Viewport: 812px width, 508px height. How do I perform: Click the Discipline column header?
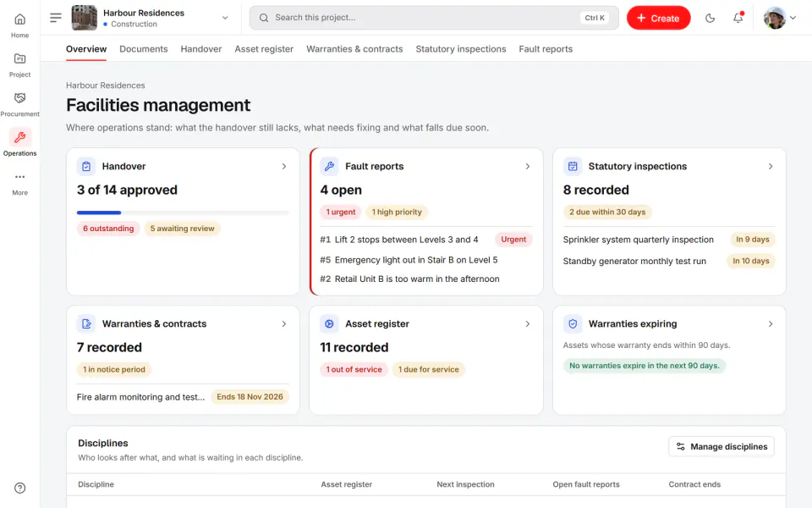(96, 484)
